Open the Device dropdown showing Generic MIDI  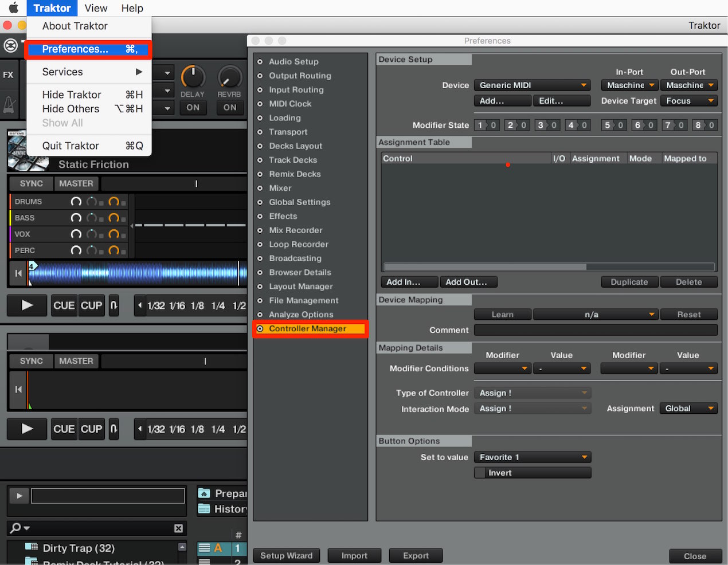click(532, 85)
